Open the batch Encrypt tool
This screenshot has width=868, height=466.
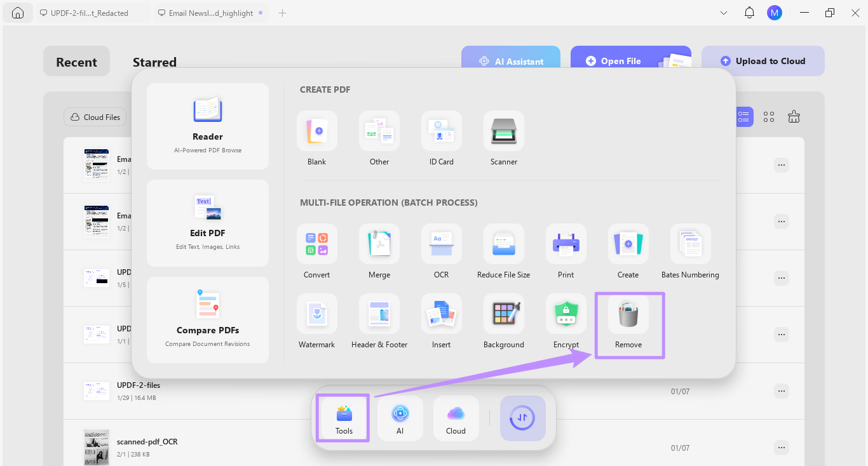point(566,314)
